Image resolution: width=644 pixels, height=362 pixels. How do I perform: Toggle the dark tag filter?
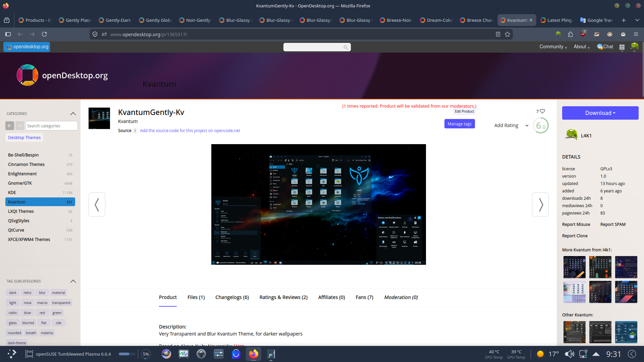pyautogui.click(x=13, y=293)
